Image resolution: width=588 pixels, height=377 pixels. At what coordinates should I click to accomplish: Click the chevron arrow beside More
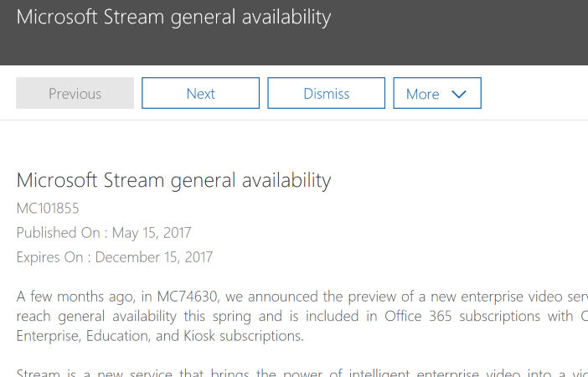[458, 94]
